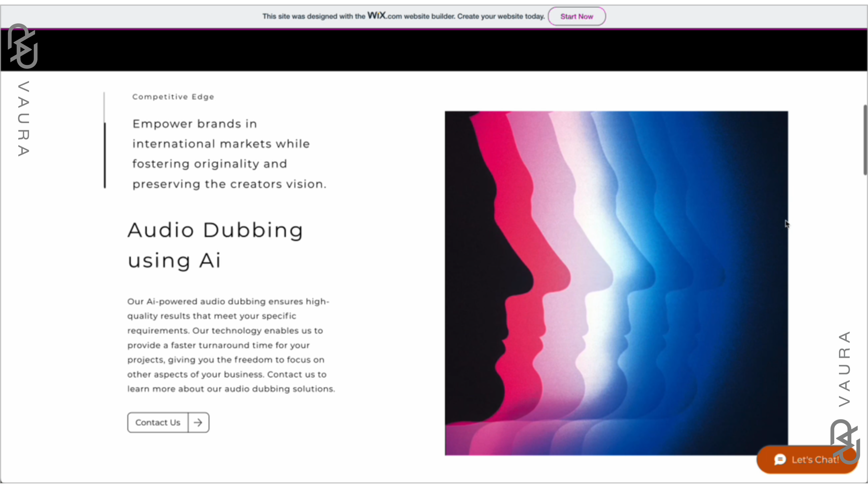Click the 'Empower brands in international markets' quote text
Image resolution: width=868 pixels, height=488 pixels.
click(229, 154)
